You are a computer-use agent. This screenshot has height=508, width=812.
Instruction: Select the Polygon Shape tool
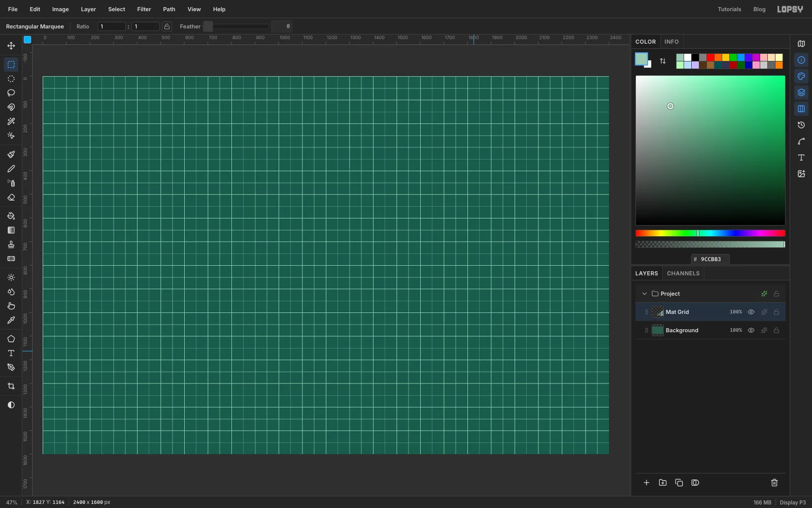pos(11,339)
